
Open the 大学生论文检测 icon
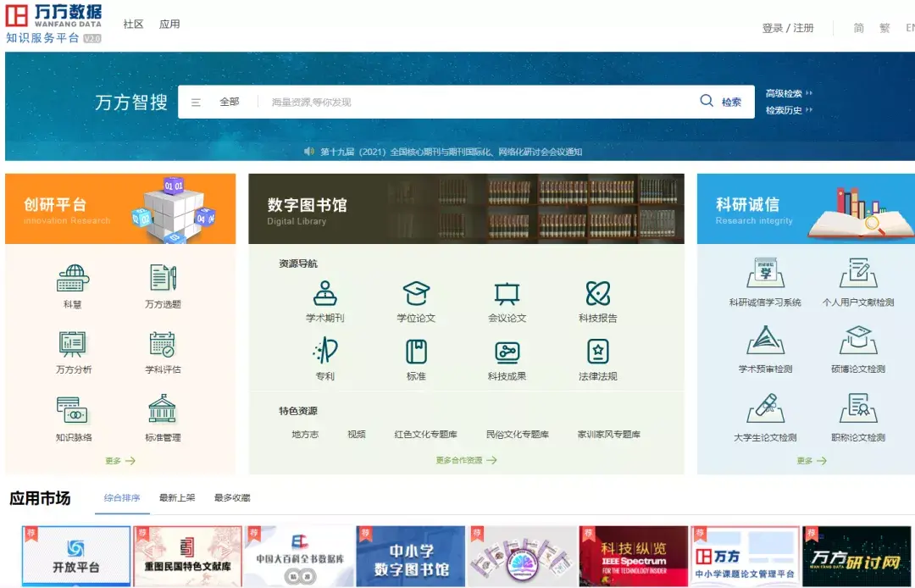(766, 408)
